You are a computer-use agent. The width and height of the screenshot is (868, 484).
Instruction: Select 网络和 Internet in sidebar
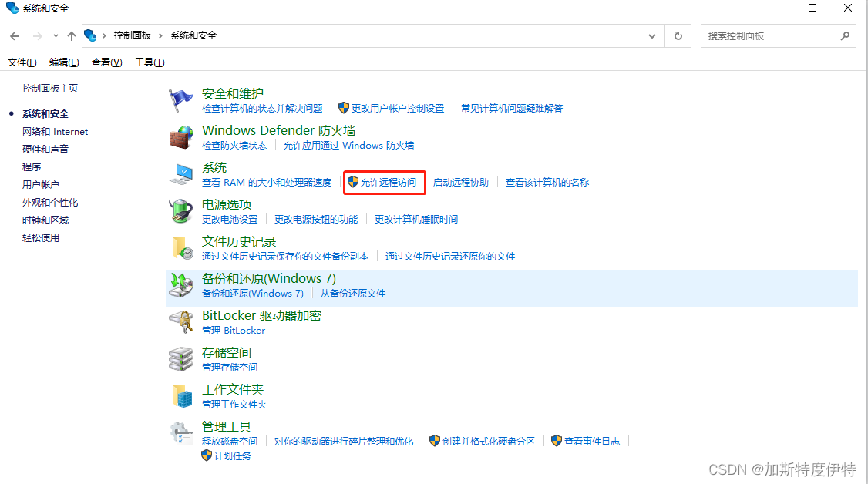coord(55,132)
